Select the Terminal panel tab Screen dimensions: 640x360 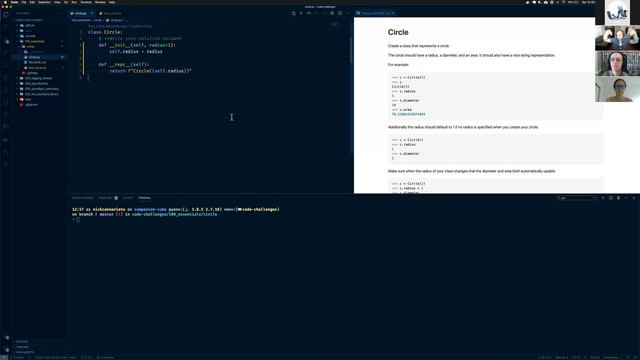(144, 198)
